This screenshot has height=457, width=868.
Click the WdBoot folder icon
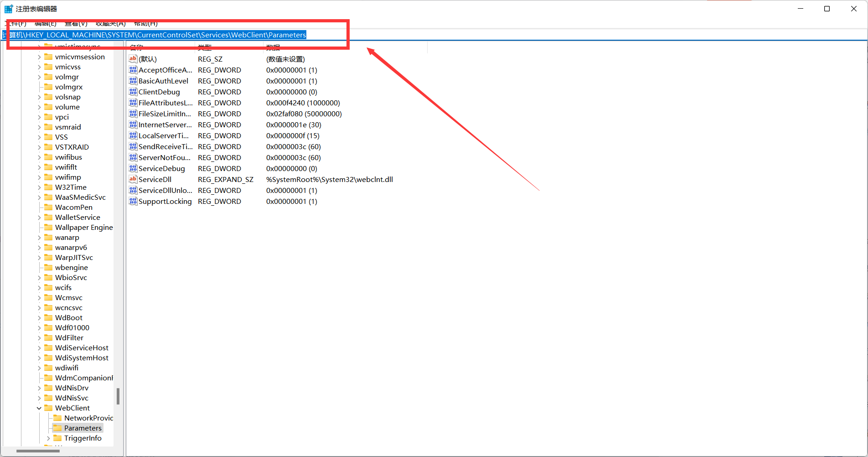click(48, 317)
